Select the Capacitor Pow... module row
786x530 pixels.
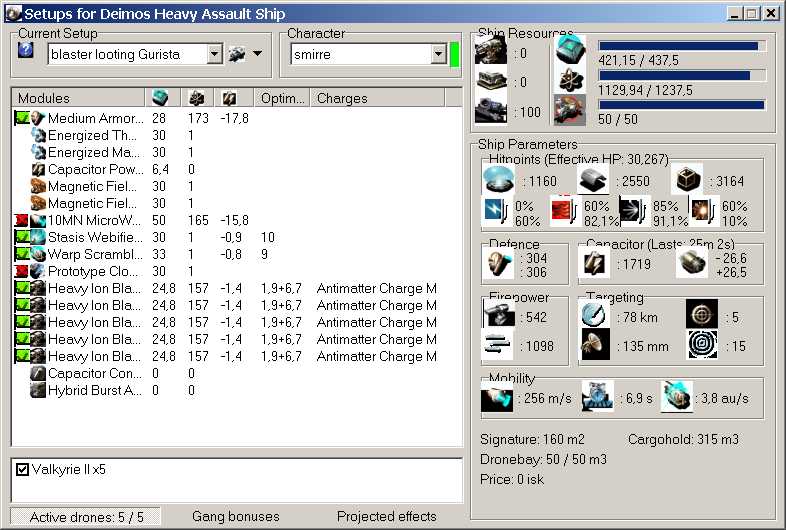[x=237, y=169]
